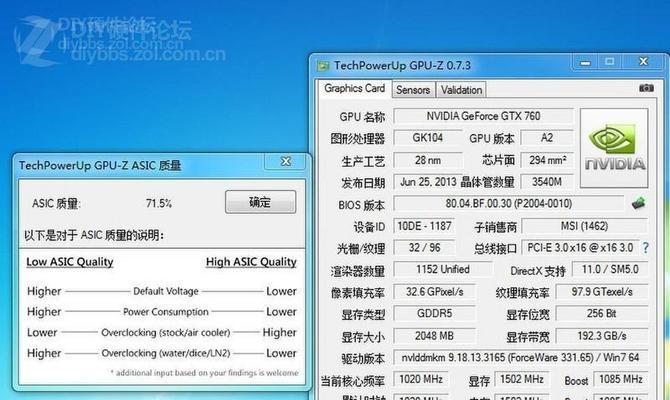Click the GPU-Z title bar app icon
The width and height of the screenshot is (670, 400).
(x=323, y=66)
